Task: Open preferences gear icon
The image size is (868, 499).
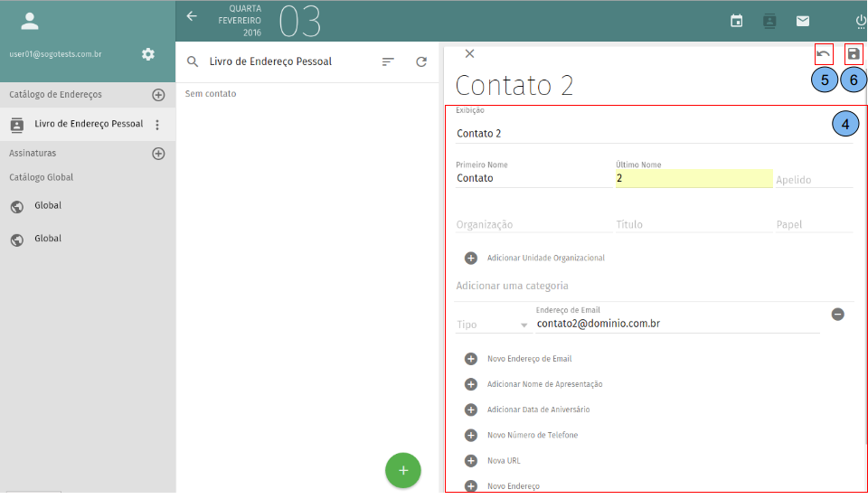Action: point(148,54)
